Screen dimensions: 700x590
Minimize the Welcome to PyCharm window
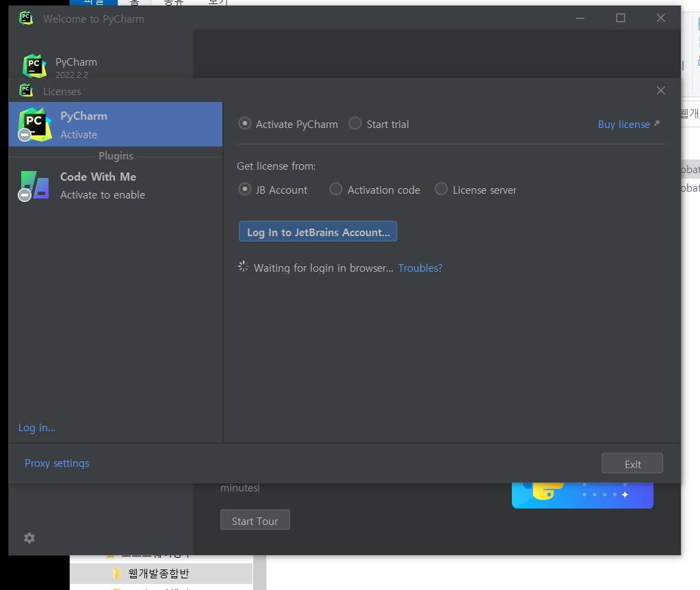tap(580, 18)
